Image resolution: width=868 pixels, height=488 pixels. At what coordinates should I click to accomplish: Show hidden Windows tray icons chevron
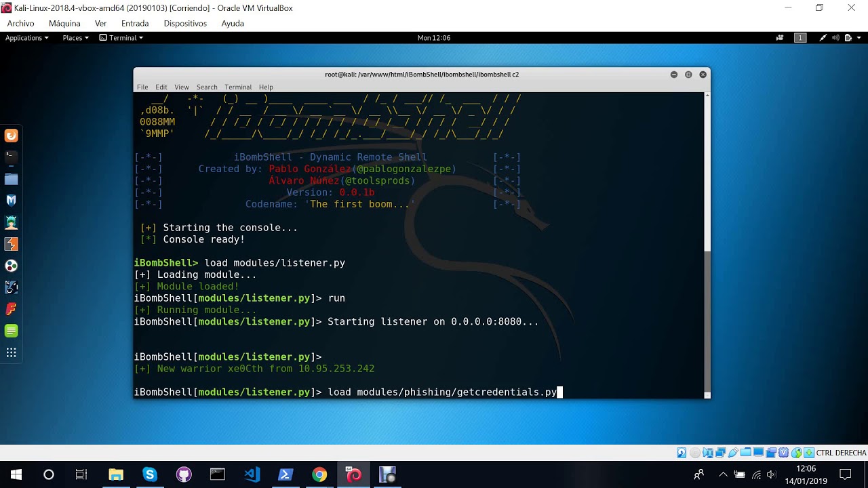pos(723,474)
